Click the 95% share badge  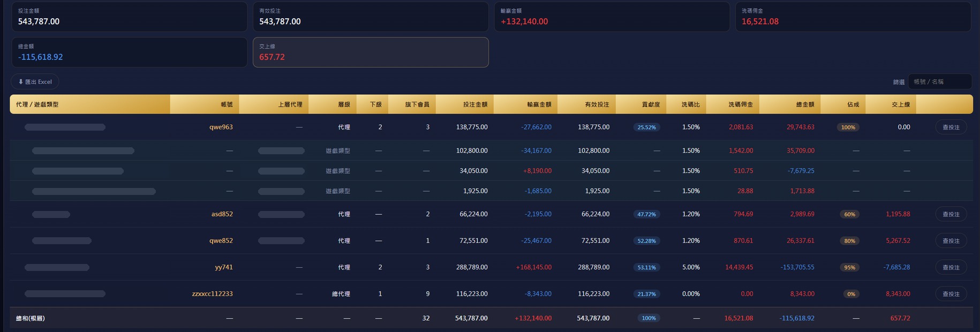coord(850,267)
